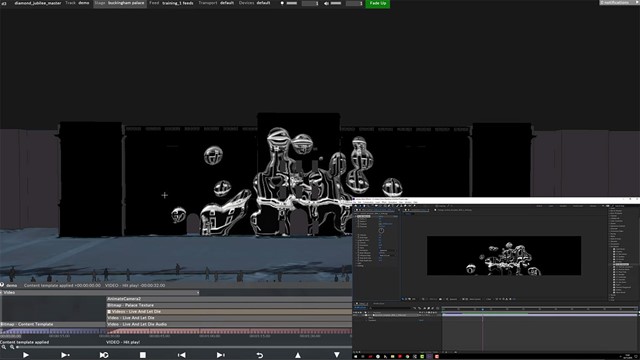Start playback with the Play button

click(26, 355)
